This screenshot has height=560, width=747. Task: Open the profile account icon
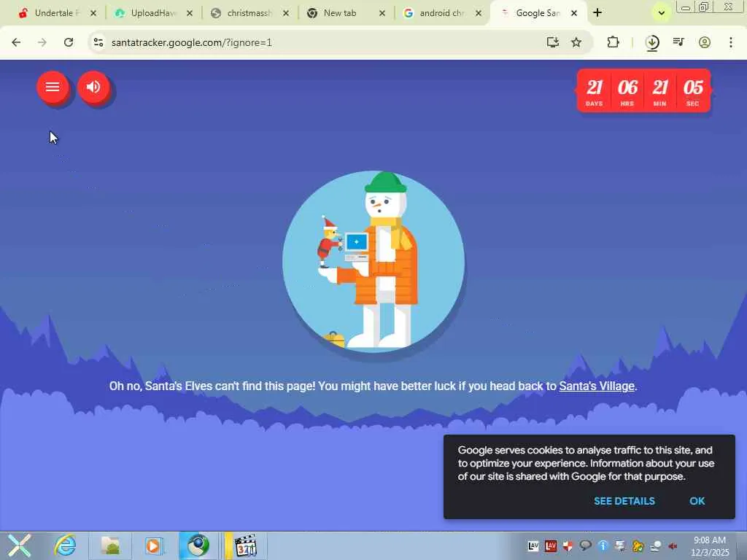tap(705, 42)
